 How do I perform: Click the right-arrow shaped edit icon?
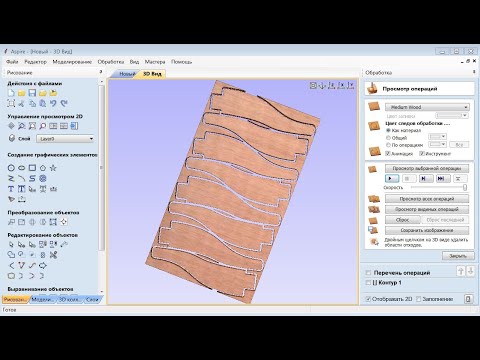[x=43, y=266]
